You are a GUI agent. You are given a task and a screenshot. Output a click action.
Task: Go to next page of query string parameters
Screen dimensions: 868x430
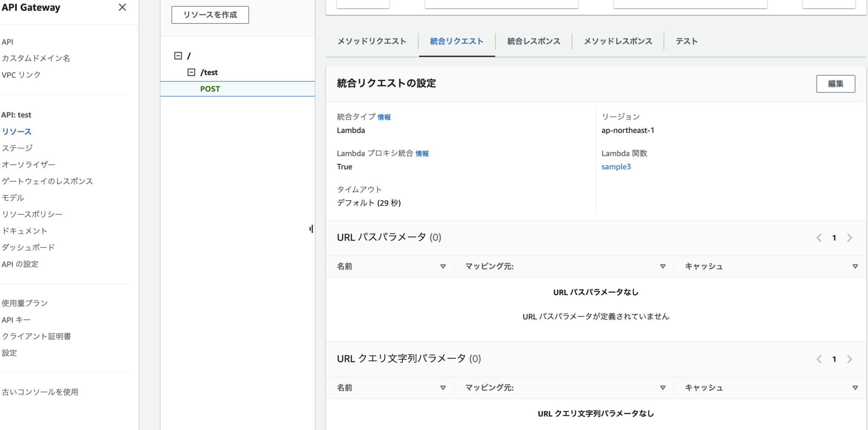tap(849, 359)
